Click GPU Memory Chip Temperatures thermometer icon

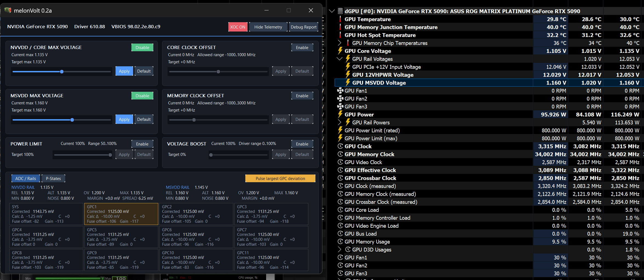coord(348,43)
